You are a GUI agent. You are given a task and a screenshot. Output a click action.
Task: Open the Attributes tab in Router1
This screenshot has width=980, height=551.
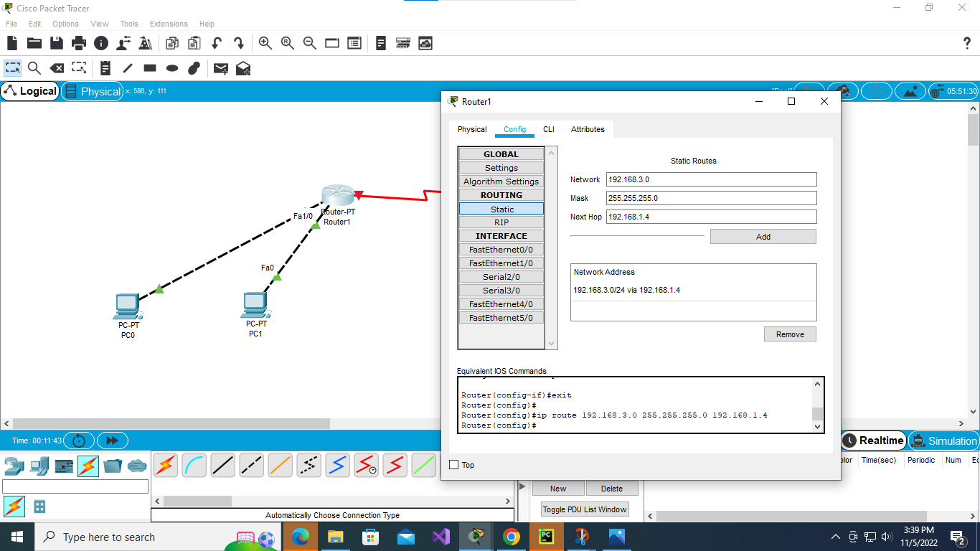point(588,129)
